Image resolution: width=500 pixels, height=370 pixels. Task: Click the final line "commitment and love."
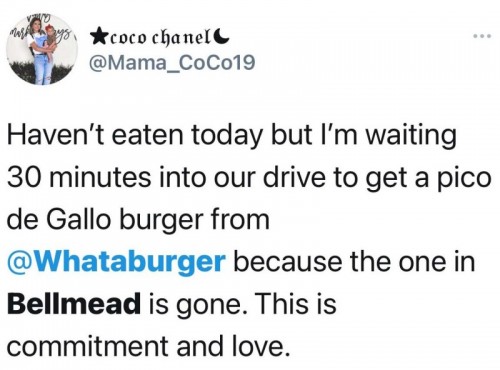click(147, 346)
